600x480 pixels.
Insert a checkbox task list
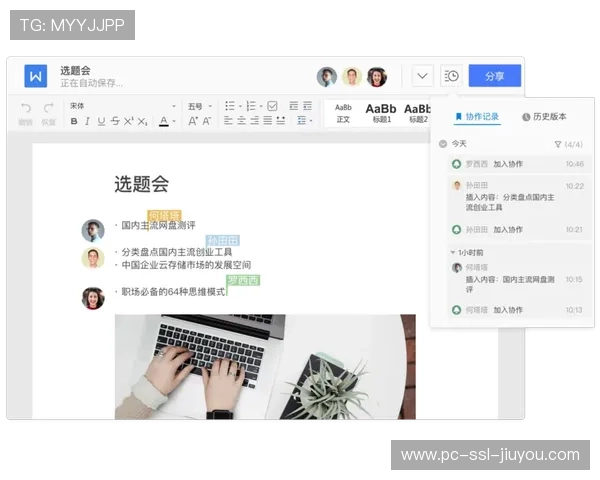(x=272, y=106)
